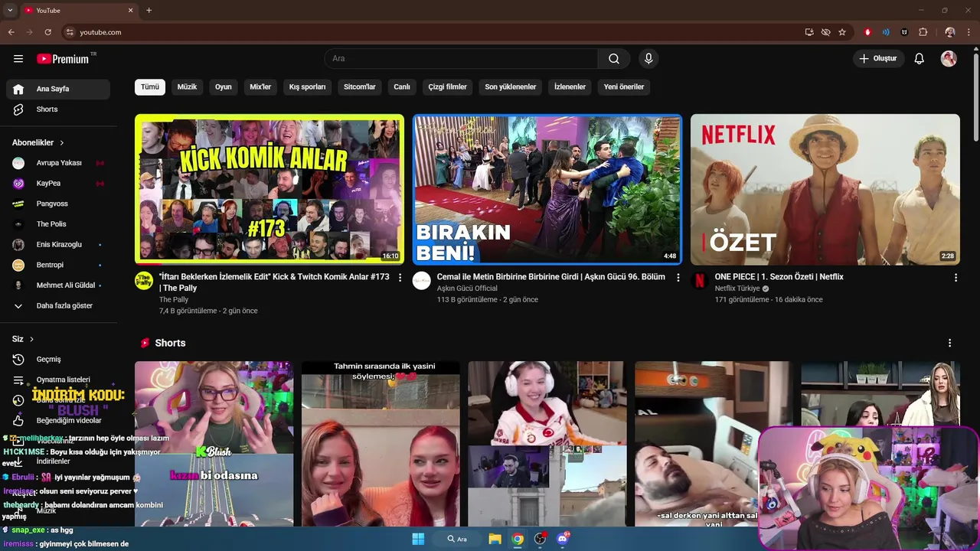Screen dimensions: 980x551
Task: Open Oynatma listeleri in sidebar
Action: (x=58, y=380)
